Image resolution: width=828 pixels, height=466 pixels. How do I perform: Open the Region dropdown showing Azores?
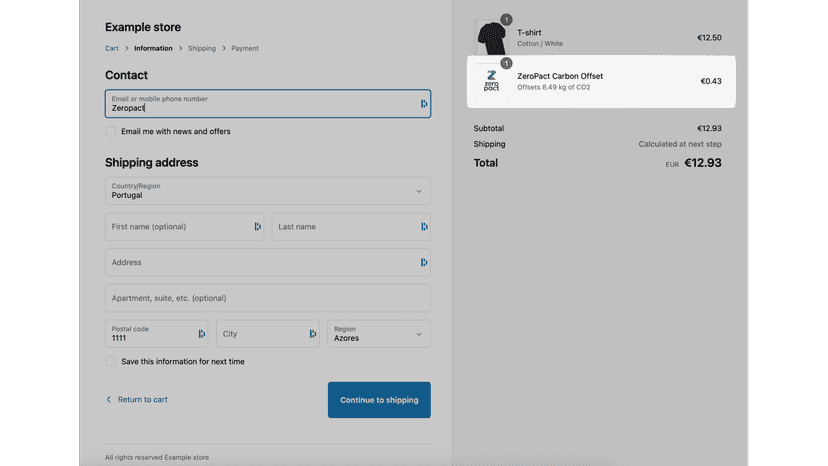(x=379, y=334)
